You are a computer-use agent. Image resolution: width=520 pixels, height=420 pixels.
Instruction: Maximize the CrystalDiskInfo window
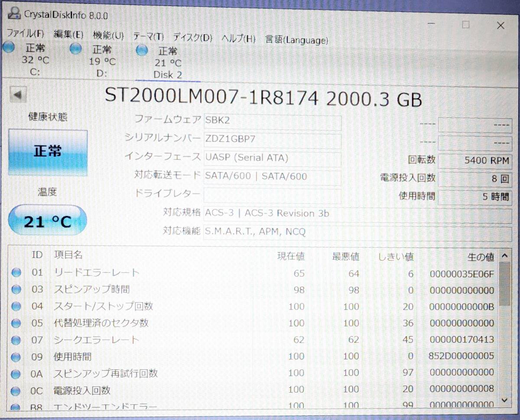click(466, 25)
